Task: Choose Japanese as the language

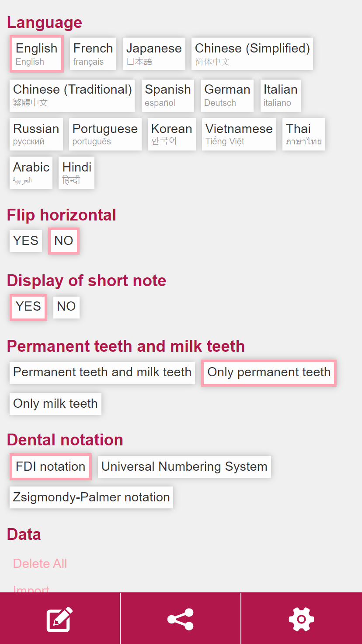Action: click(x=154, y=54)
